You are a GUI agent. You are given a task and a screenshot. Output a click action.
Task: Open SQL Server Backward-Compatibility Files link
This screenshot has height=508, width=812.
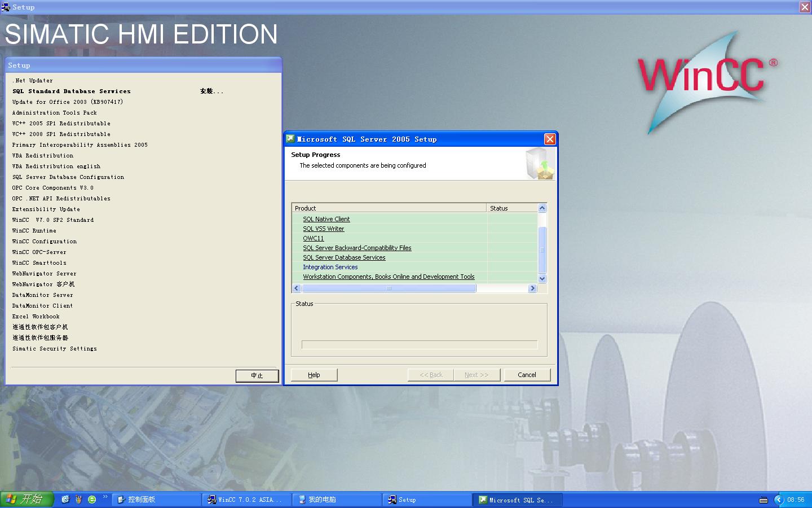coord(357,248)
